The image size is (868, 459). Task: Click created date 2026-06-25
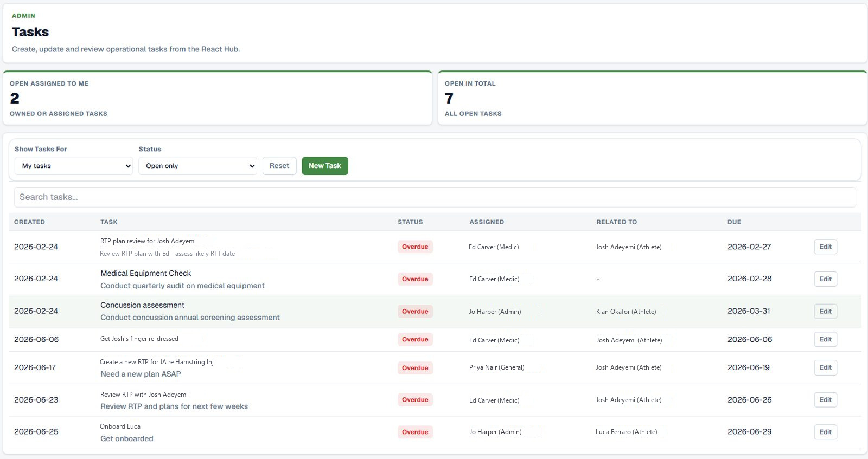pos(36,432)
